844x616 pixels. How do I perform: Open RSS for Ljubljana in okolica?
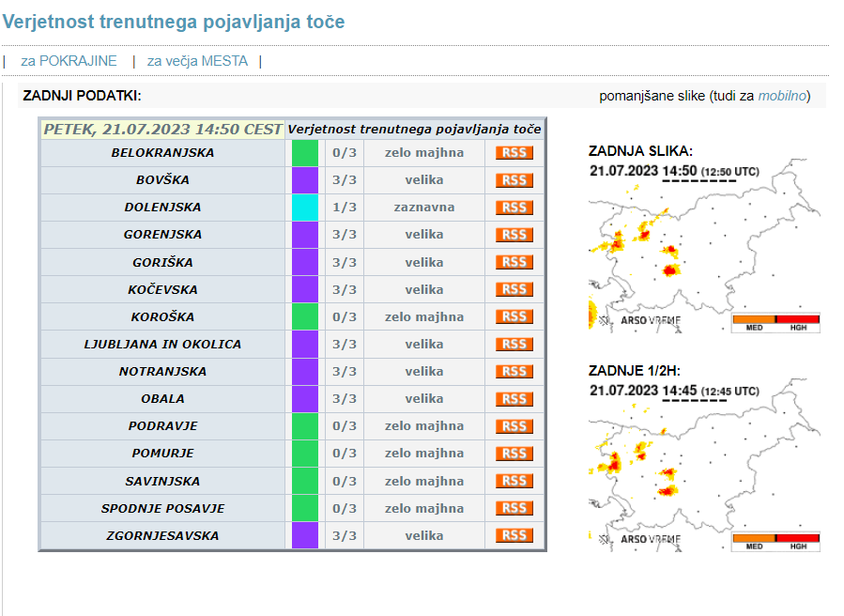[x=514, y=345]
